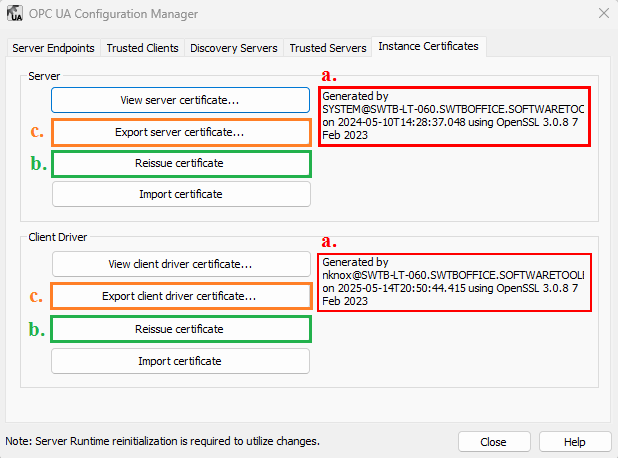Screen dimensions: 618x458
Task: View the server certificate
Action: [180, 100]
